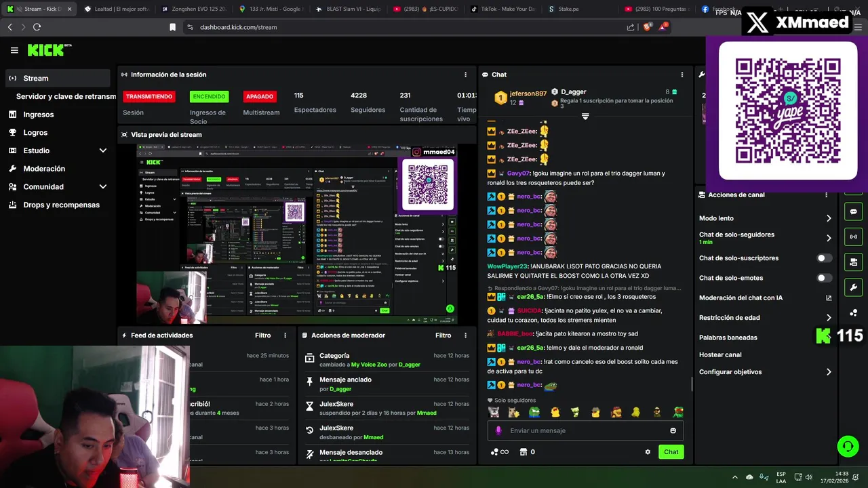Expand the Comunidad sidebar section
This screenshot has height=488, width=868.
click(103, 186)
